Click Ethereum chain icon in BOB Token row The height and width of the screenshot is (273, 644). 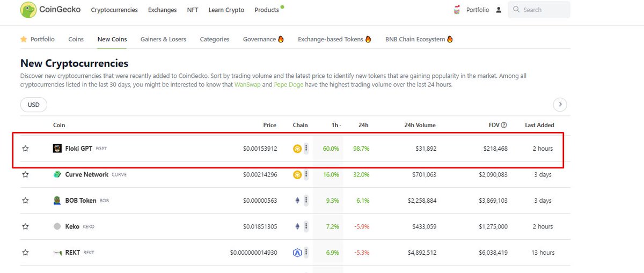(x=297, y=201)
